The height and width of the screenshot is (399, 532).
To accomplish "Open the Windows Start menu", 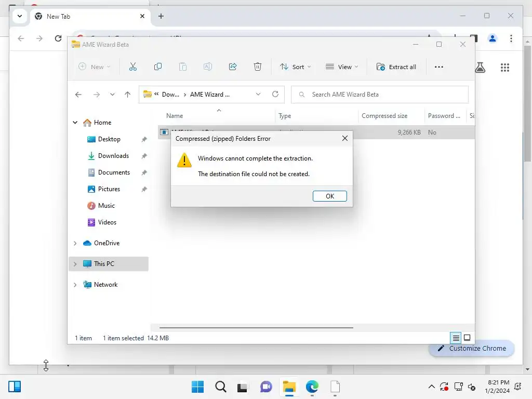I will [197, 387].
